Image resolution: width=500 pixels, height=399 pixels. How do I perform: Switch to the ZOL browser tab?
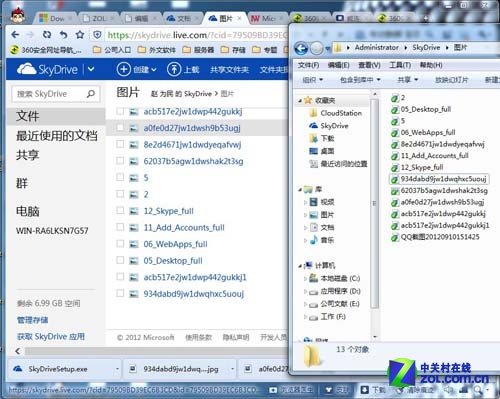coord(98,18)
